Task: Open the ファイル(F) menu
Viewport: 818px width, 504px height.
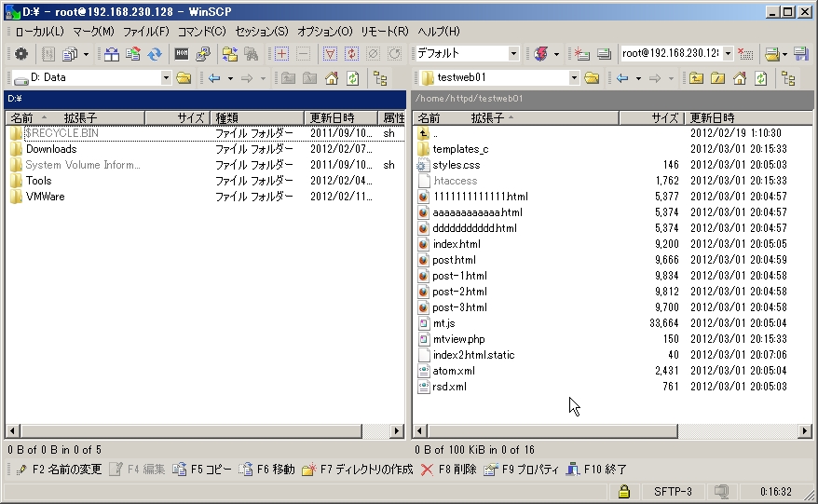Action: coord(146,32)
